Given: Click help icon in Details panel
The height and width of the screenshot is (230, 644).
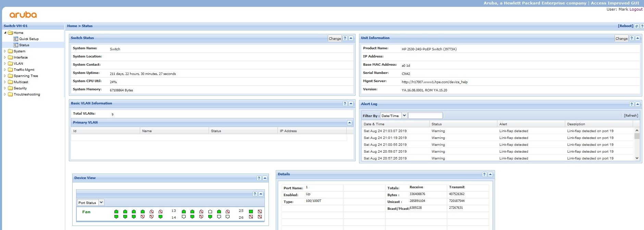Looking at the screenshot, I should [x=484, y=175].
